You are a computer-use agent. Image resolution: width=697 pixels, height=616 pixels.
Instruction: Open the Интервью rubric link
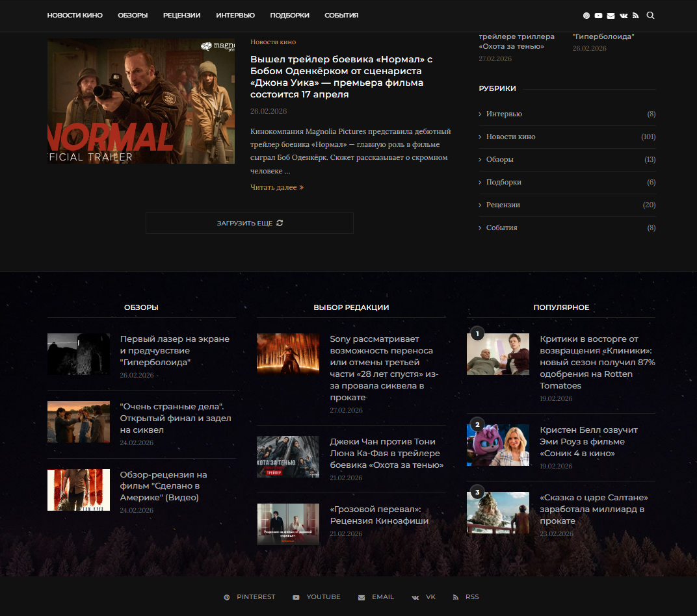[504, 114]
